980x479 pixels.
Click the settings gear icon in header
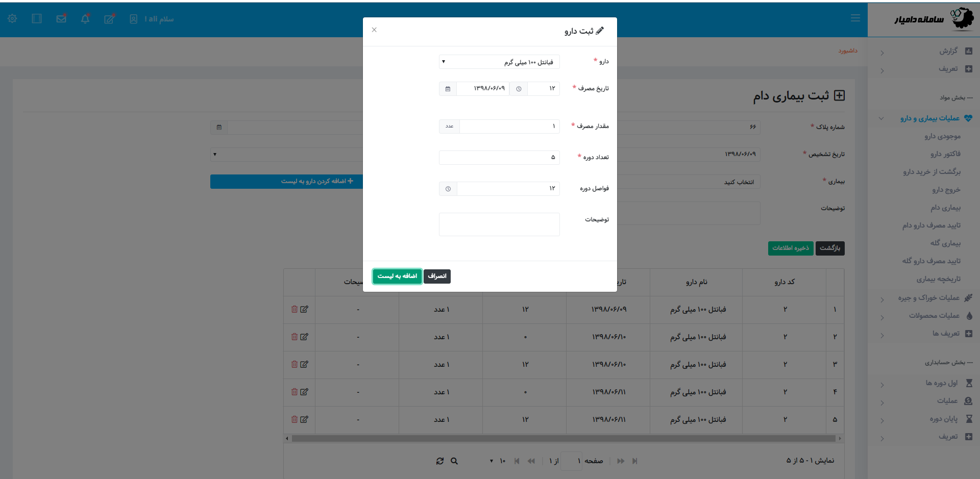12,19
